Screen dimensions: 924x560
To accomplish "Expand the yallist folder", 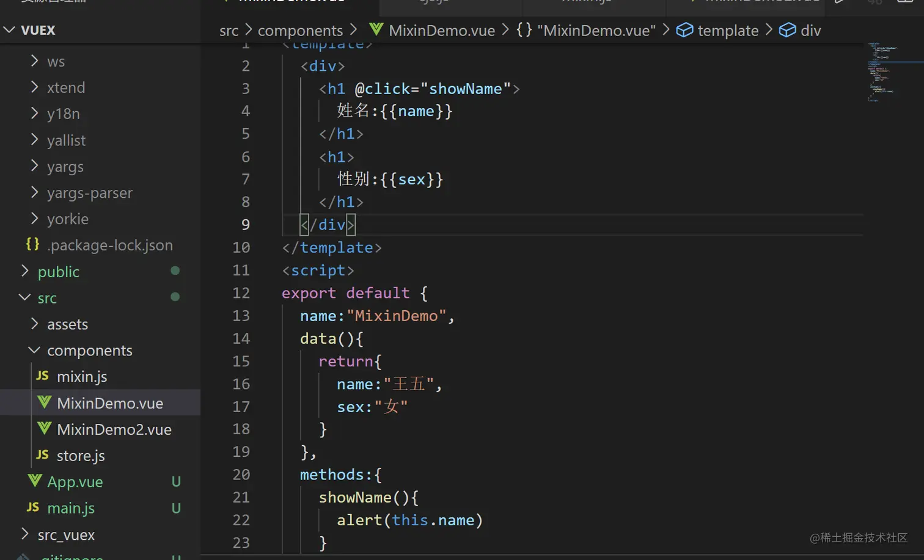I will click(x=34, y=139).
